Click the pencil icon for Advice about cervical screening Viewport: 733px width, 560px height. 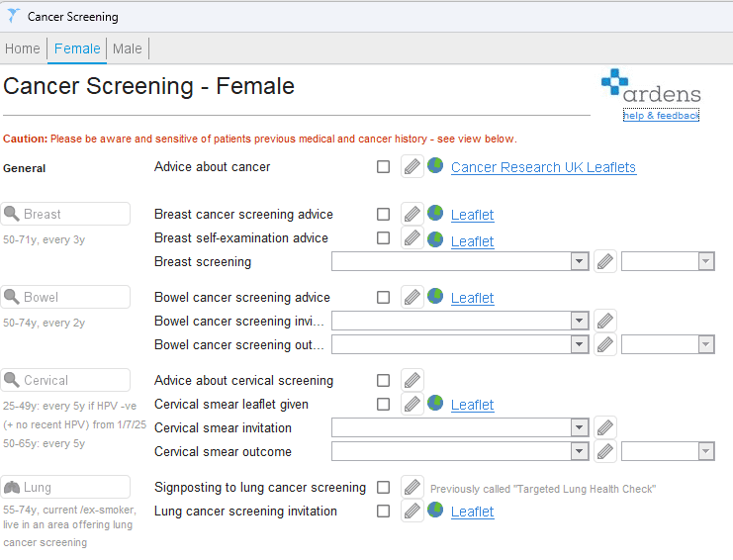tap(412, 380)
